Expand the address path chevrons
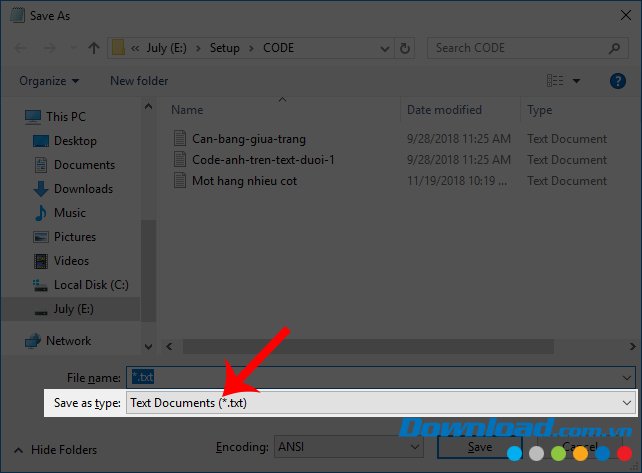The width and height of the screenshot is (642, 473). click(x=135, y=48)
